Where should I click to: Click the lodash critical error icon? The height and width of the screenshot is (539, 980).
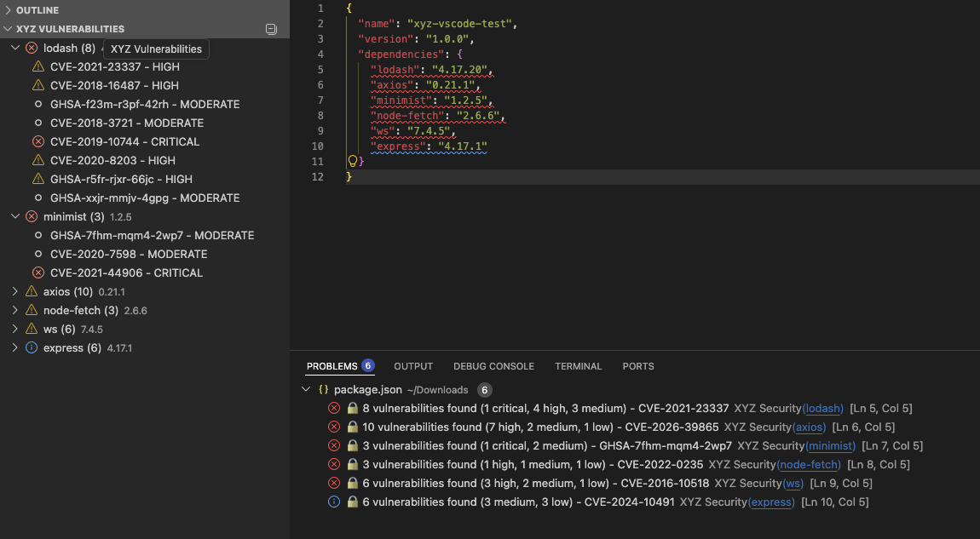32,48
